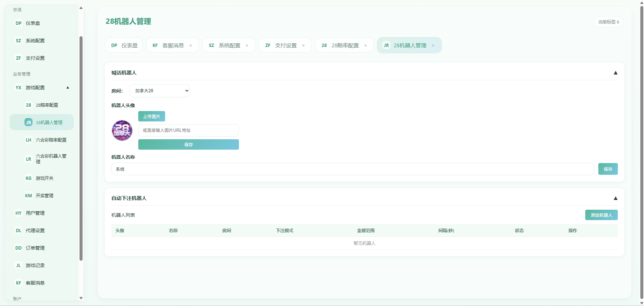Collapse the 游戏配置 sidebar group
Image resolution: width=644 pixels, height=306 pixels.
[x=42, y=88]
